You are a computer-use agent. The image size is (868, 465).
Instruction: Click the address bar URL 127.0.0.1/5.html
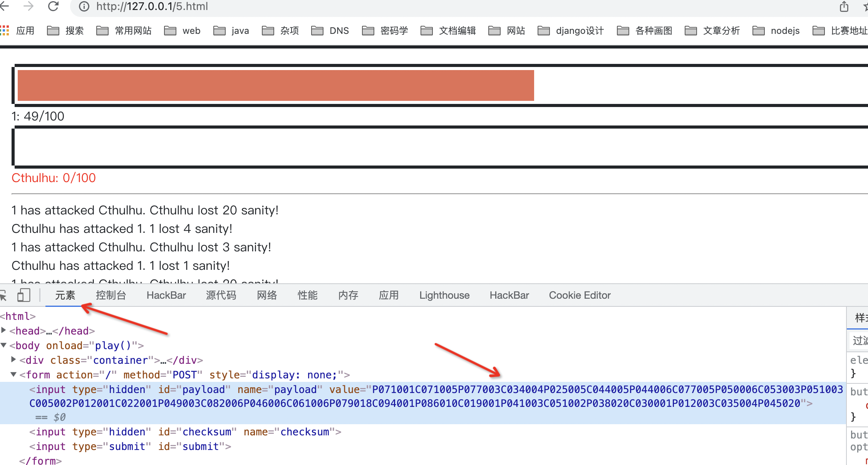tap(152, 6)
